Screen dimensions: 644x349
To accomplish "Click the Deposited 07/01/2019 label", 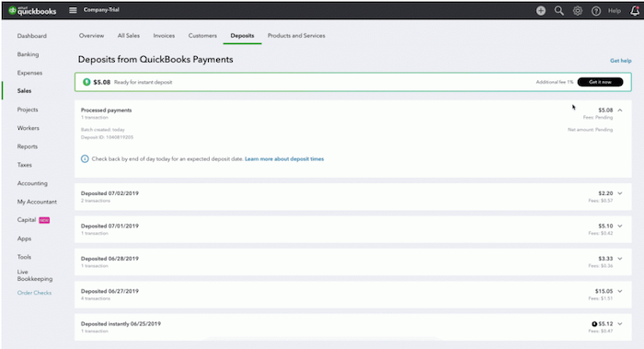I will point(109,227).
